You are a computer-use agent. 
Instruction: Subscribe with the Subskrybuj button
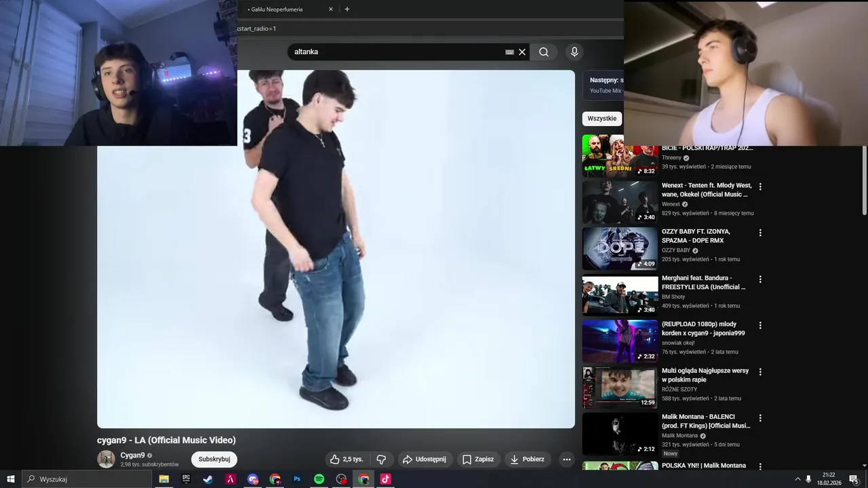click(214, 460)
